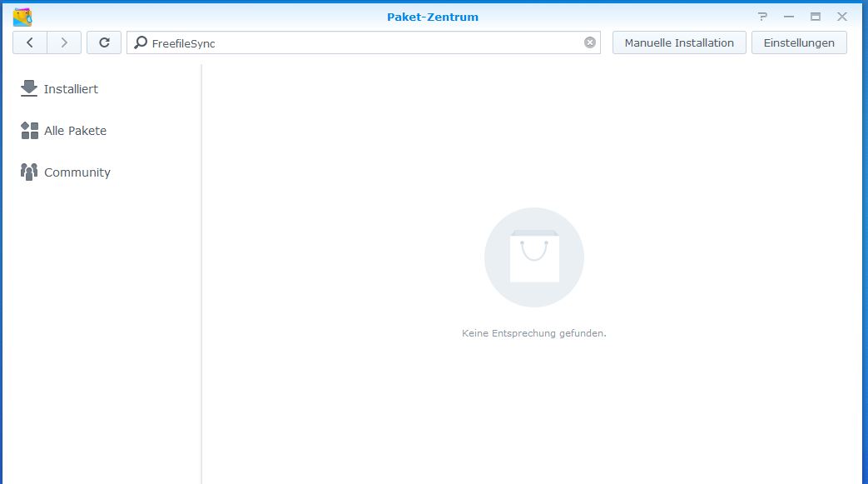Click the Paket-Zentrum app icon in title bar
This screenshot has height=484, width=868.
point(22,17)
